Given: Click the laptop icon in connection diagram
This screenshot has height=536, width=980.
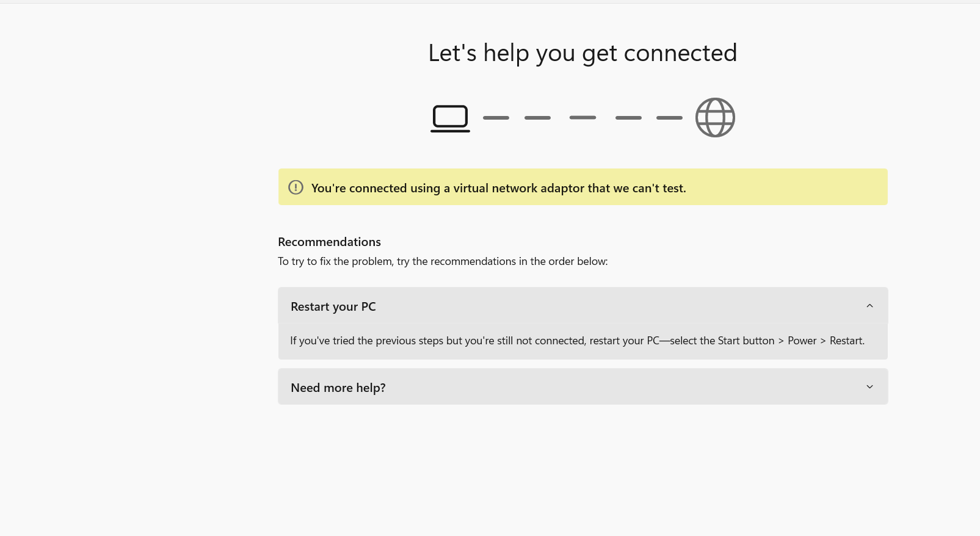Looking at the screenshot, I should (450, 118).
